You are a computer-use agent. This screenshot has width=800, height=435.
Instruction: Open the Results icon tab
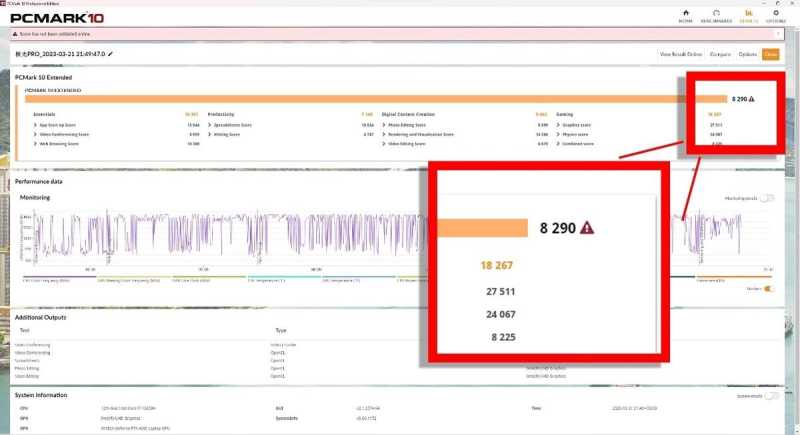747,15
